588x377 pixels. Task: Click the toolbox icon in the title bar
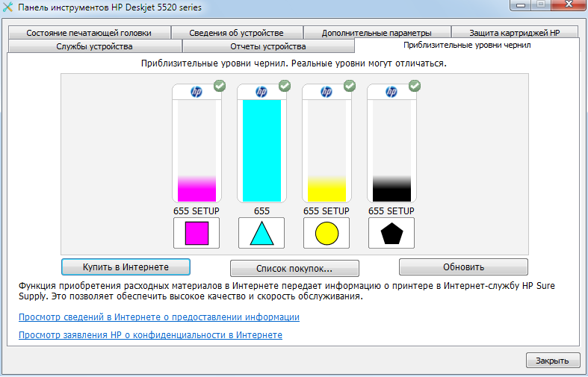[x=8, y=7]
